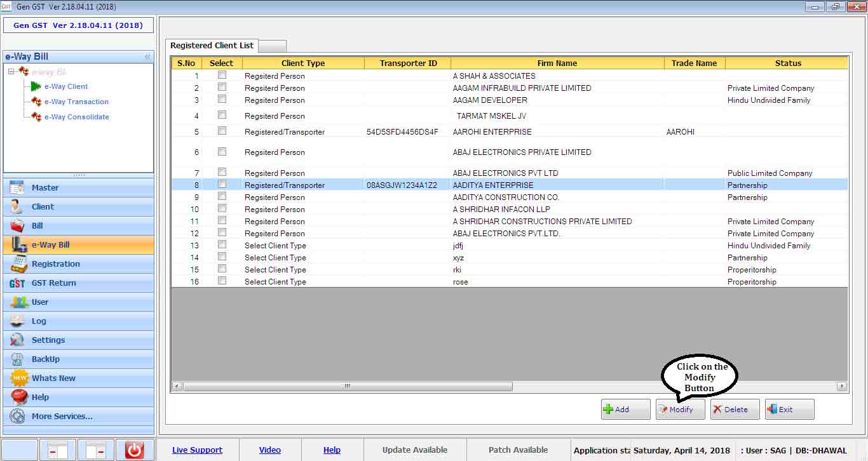Open e-Way Transaction tree item
Image resolution: width=868 pixels, height=461 pixels.
click(x=76, y=102)
